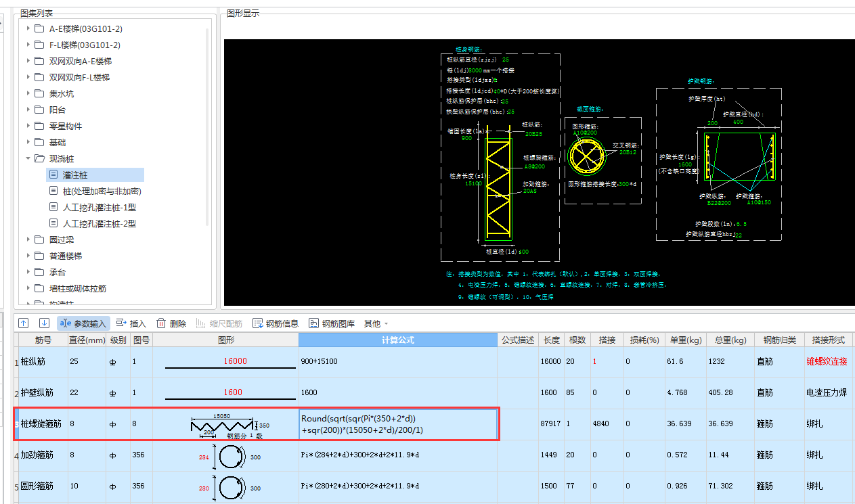Select the 护壁纵筋 row name cell
The height and width of the screenshot is (504, 855).
43,393
